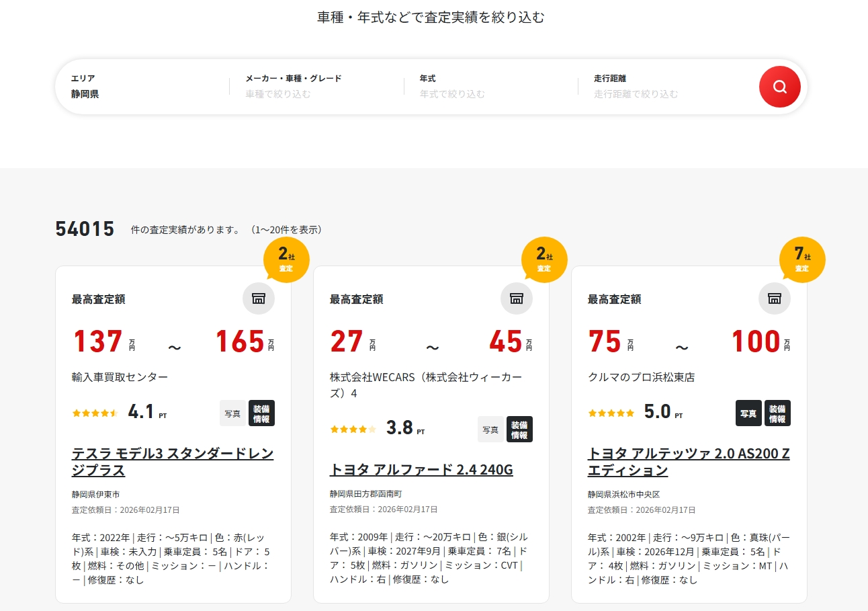The height and width of the screenshot is (611, 868).
Task: Click the store icon on Alphard card
Action: [517, 298]
